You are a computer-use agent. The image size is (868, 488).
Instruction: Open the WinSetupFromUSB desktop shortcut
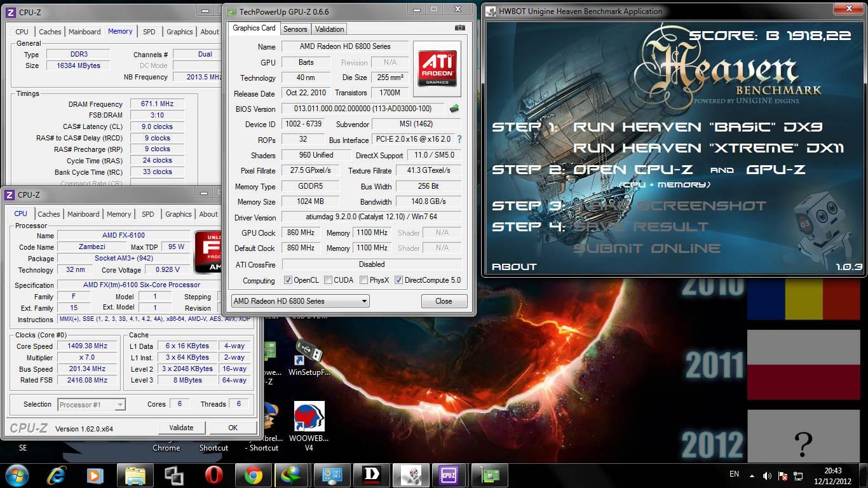click(x=309, y=359)
